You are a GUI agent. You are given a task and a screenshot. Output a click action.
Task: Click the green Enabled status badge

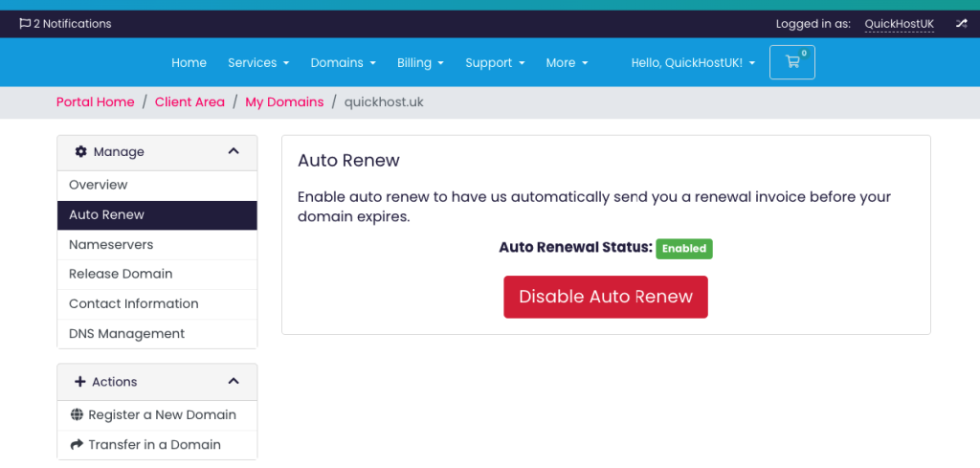tap(683, 249)
